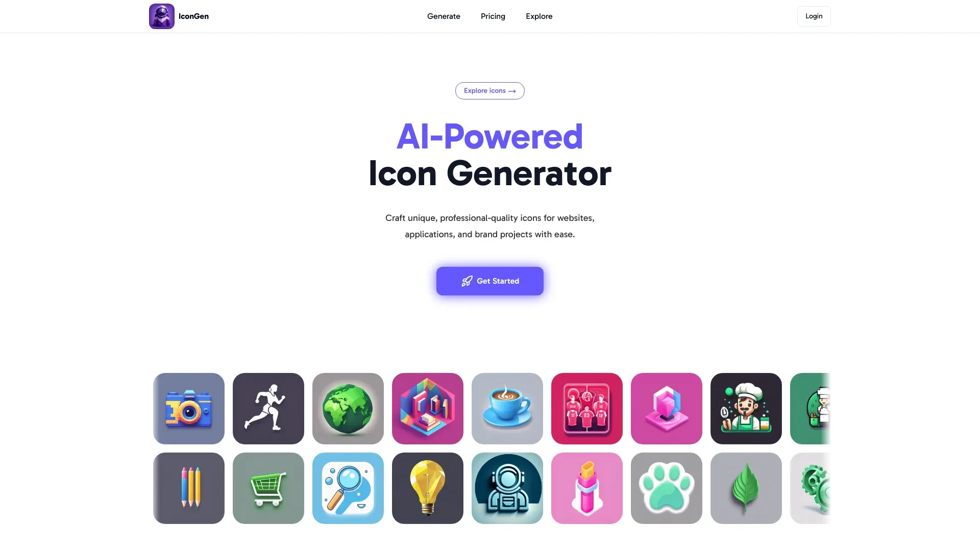980x551 pixels.
Task: Open the Generate navigation menu item
Action: click(x=444, y=16)
